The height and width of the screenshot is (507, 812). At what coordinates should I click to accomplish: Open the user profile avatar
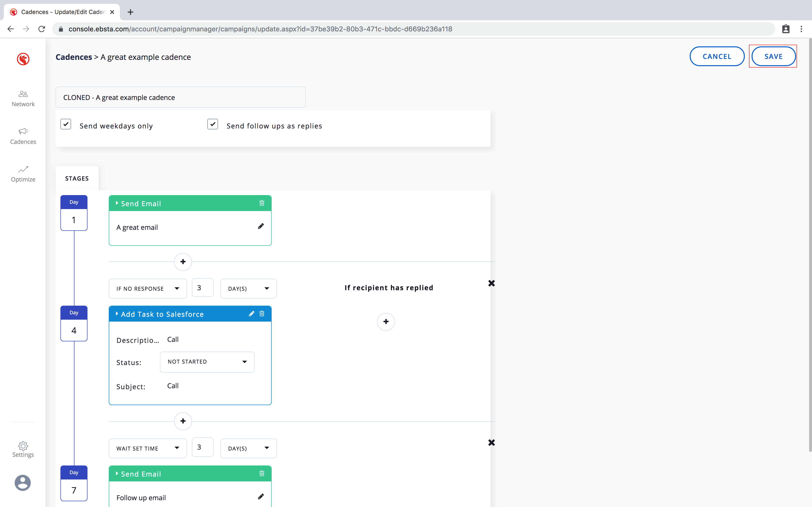pos(23,483)
